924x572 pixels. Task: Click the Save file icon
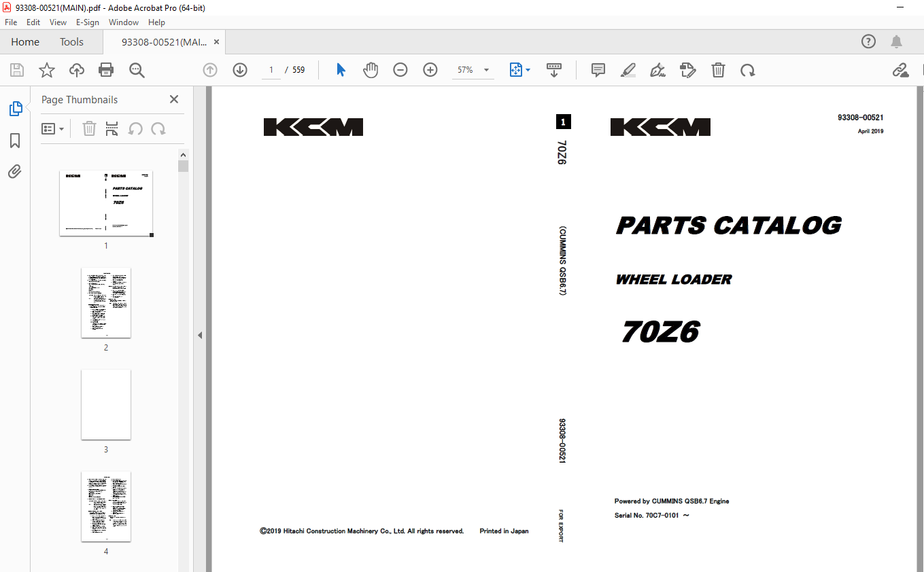pyautogui.click(x=17, y=70)
